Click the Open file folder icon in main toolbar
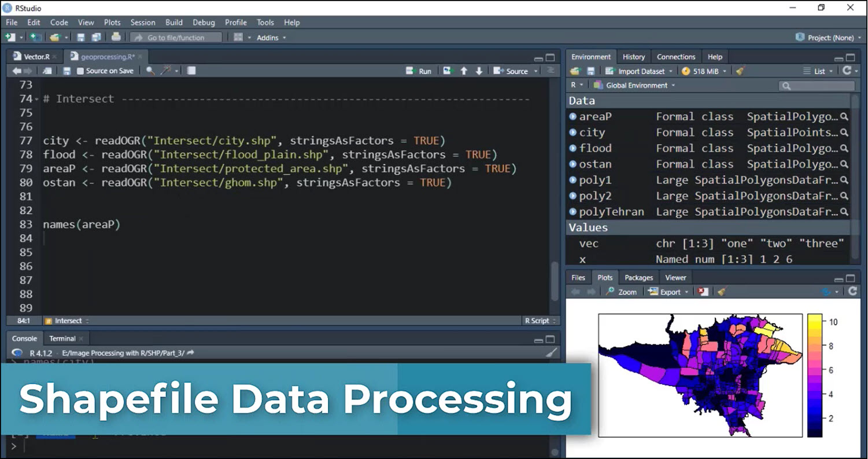Viewport: 868px width, 459px height. pos(54,37)
